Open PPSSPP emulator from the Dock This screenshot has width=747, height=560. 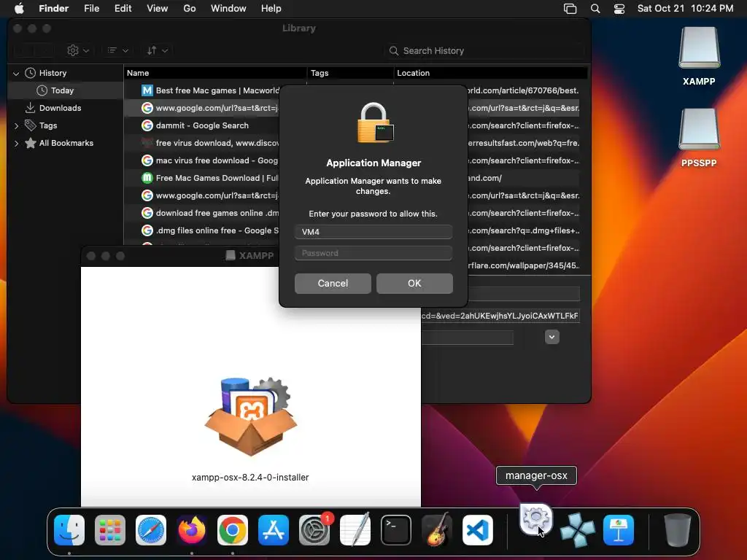578,530
